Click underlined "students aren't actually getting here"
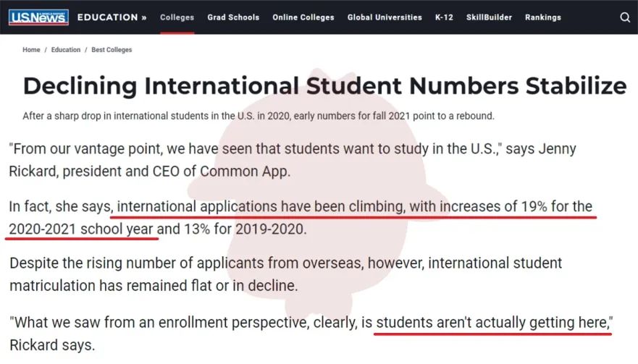 (x=493, y=323)
